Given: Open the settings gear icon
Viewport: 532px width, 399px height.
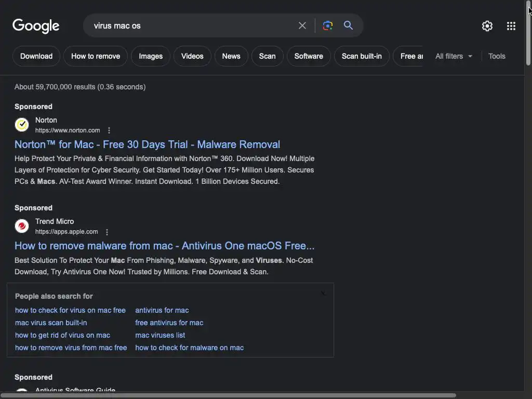Looking at the screenshot, I should pos(487,26).
